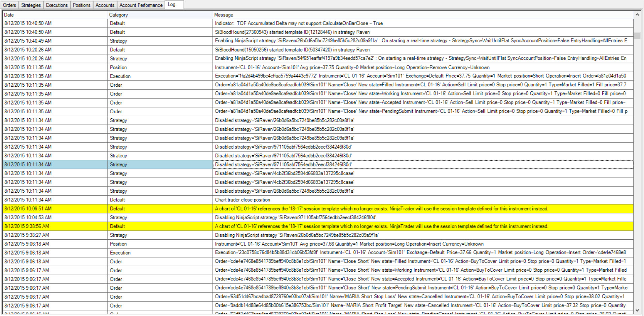Sort by the Category column header
Screen dimensions: 644x316
160,15
